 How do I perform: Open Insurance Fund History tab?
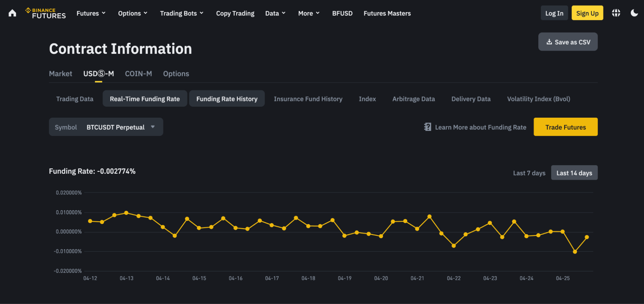coord(308,99)
